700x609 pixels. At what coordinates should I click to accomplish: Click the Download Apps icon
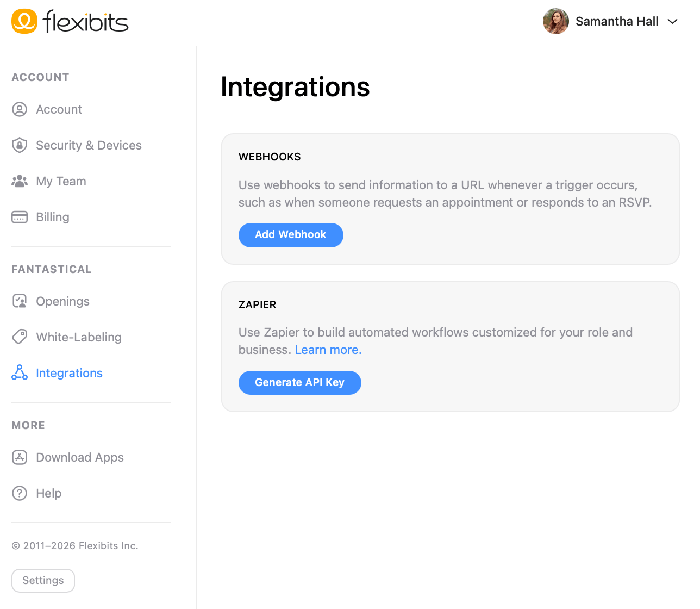[x=20, y=457]
